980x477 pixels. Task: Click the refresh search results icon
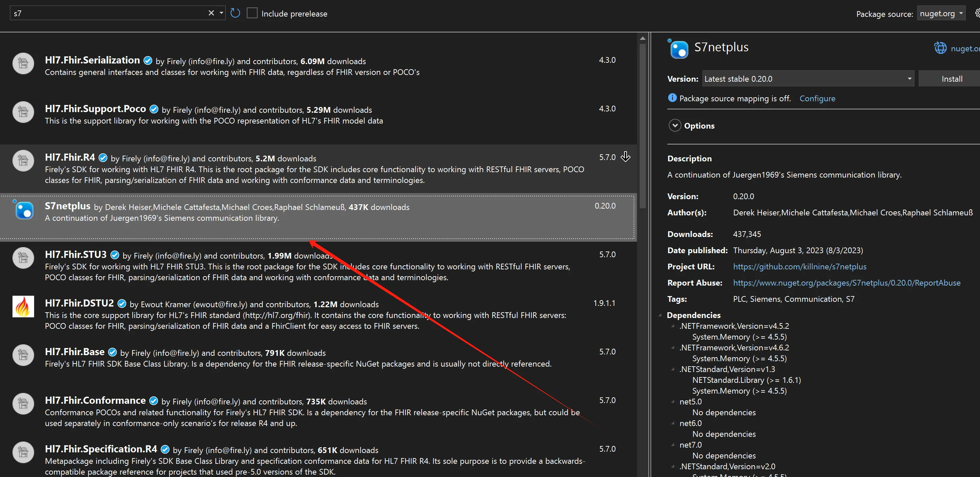(235, 13)
